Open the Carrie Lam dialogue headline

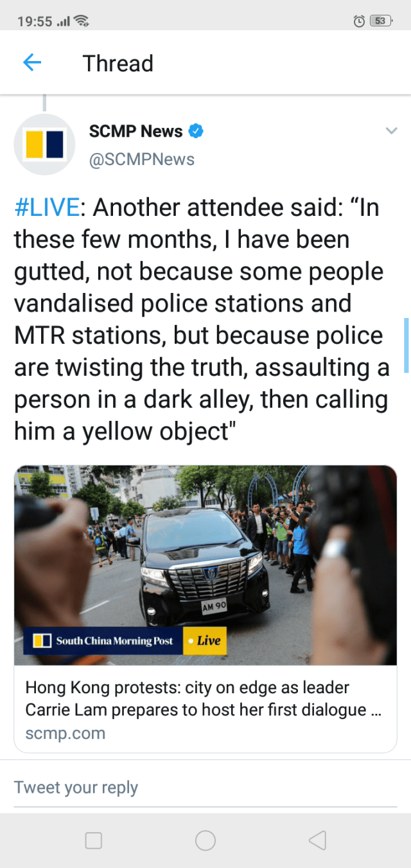click(205, 698)
